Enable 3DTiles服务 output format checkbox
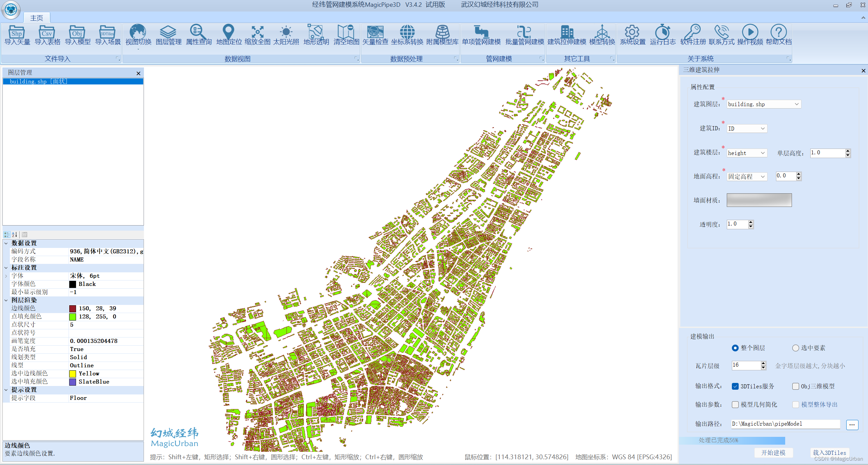This screenshot has height=465, width=868. click(x=735, y=386)
